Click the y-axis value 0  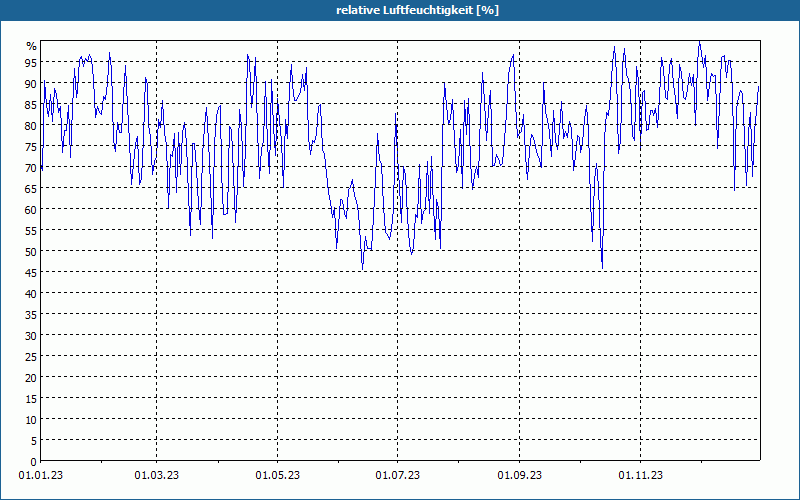coord(34,461)
